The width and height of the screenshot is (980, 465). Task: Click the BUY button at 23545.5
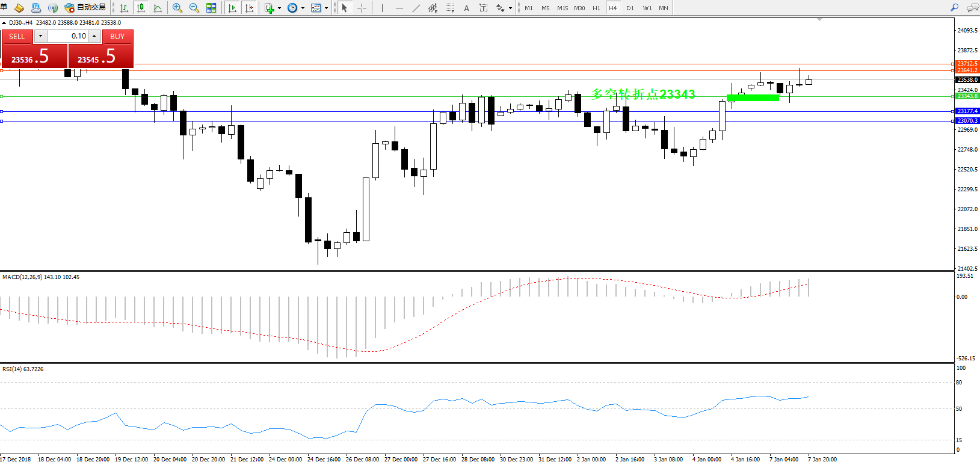coord(100,57)
